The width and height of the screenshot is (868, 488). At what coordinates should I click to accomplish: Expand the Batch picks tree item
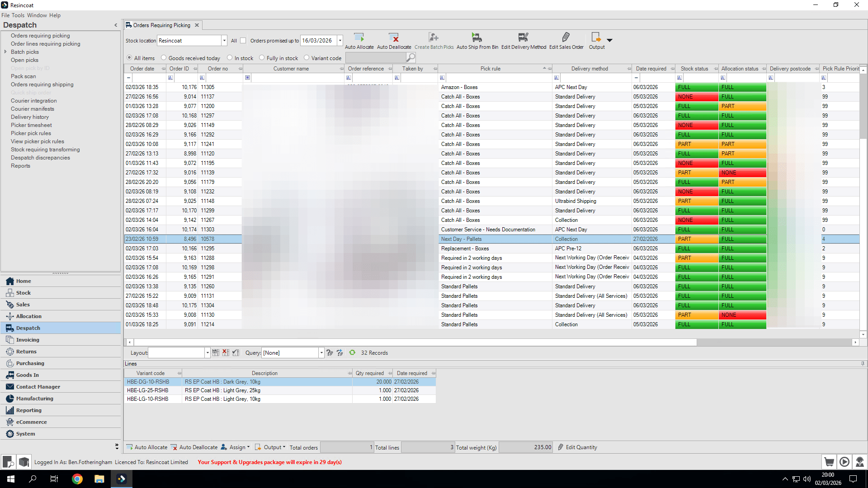5,52
